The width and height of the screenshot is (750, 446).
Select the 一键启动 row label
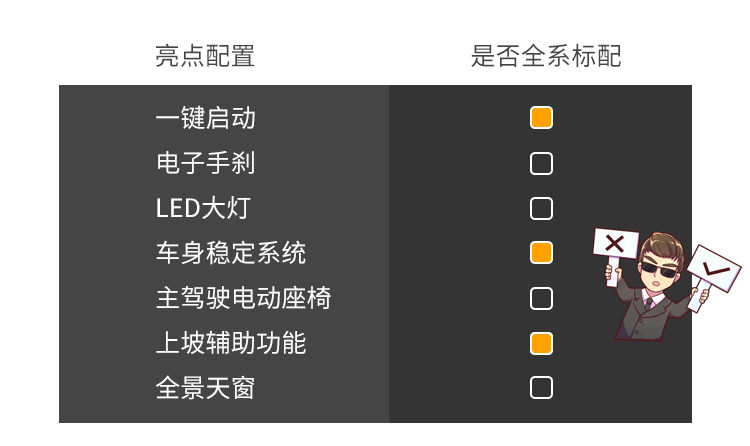coord(206,118)
